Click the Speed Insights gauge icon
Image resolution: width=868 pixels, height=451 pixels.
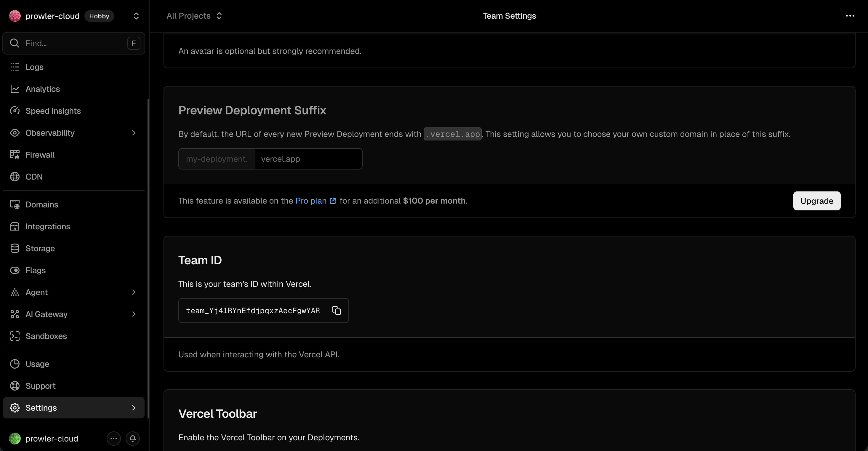[x=15, y=111]
